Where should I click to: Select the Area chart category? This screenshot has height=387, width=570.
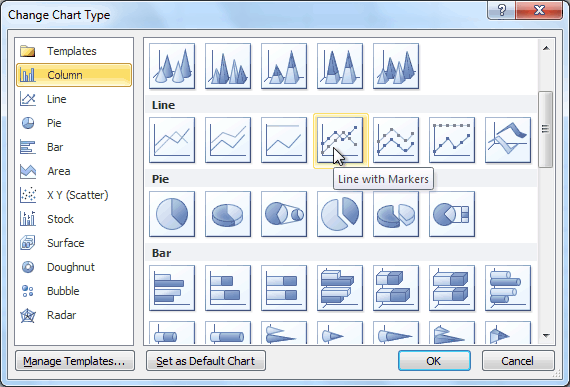click(74, 171)
